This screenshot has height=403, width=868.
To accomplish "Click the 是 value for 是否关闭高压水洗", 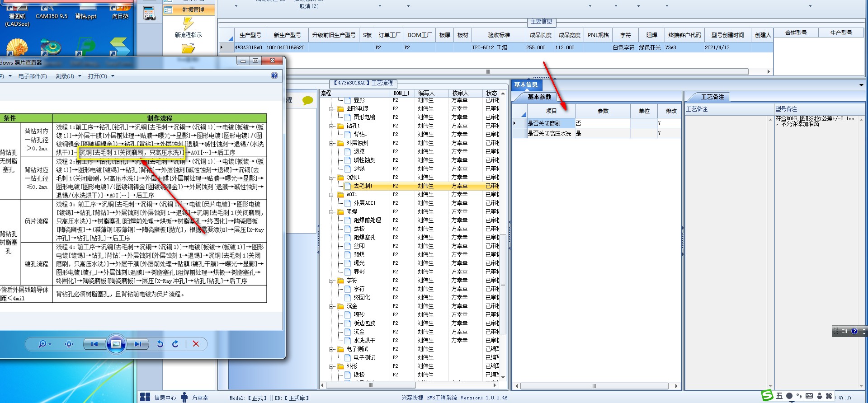I will (x=602, y=133).
